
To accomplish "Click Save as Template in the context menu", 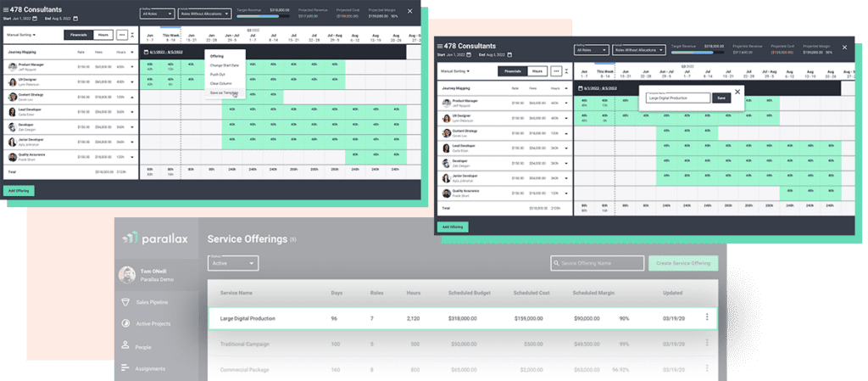I will point(224,92).
